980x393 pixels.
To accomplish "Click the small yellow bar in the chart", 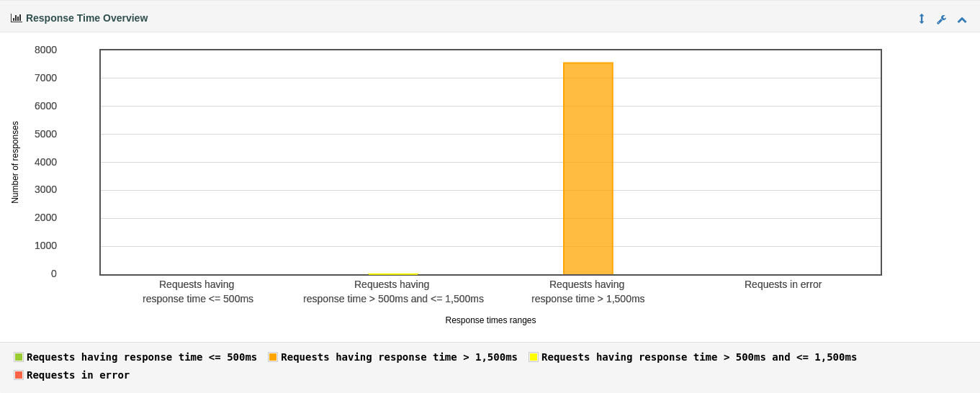I will (393, 274).
